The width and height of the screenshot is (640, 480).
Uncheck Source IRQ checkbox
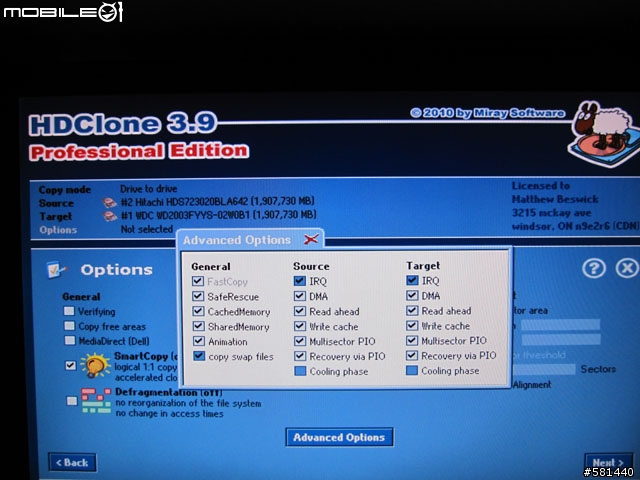point(299,281)
